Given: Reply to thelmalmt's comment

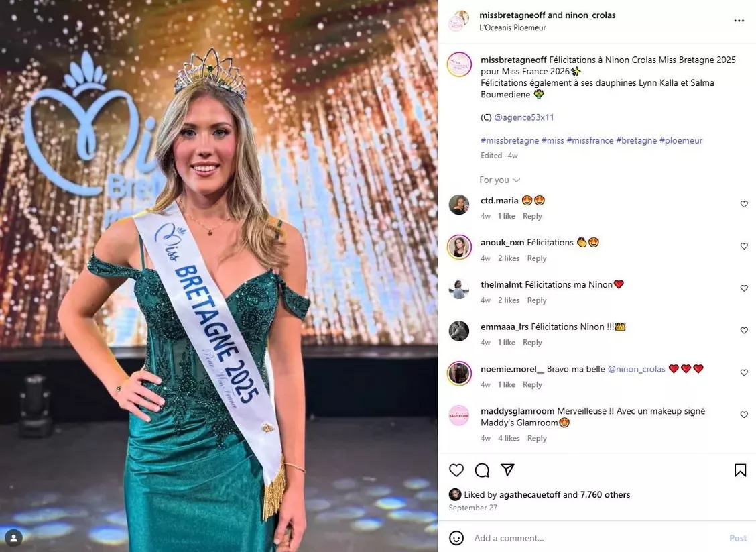Looking at the screenshot, I should [x=537, y=300].
